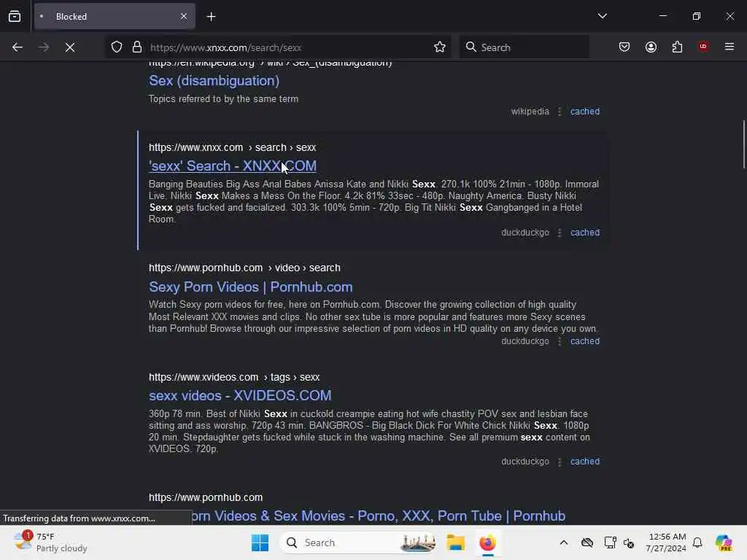Click the page's vertical scrollbar thumb
Screen dimensions: 747x560
click(x=743, y=144)
